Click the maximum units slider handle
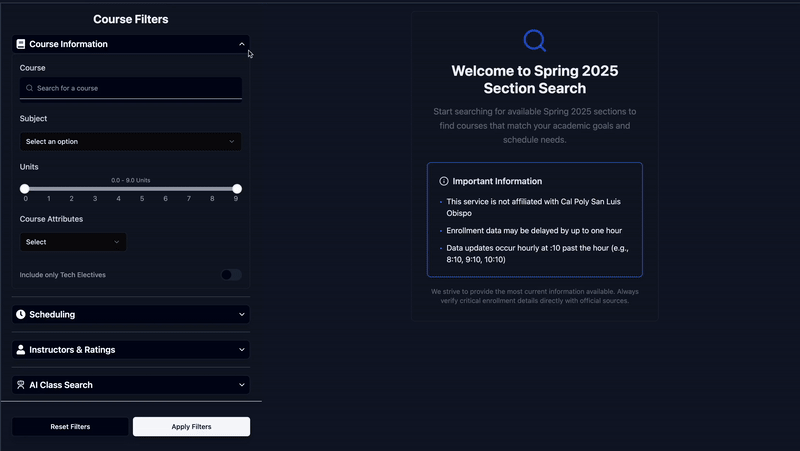 click(237, 189)
